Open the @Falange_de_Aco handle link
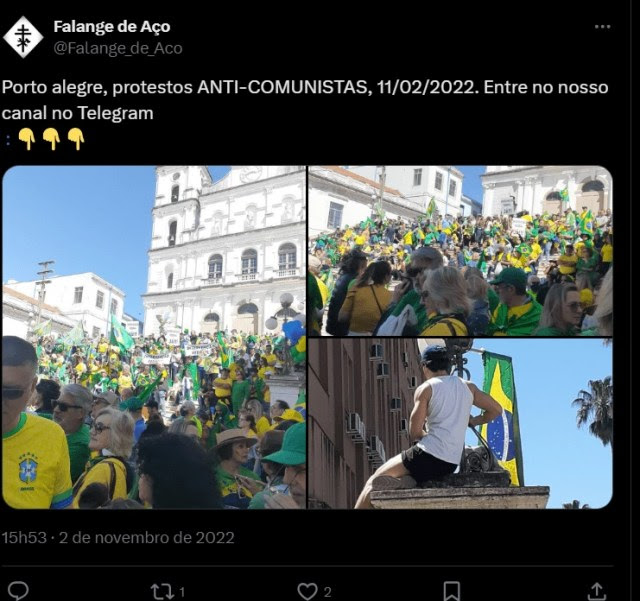The width and height of the screenshot is (640, 601). click(x=118, y=48)
